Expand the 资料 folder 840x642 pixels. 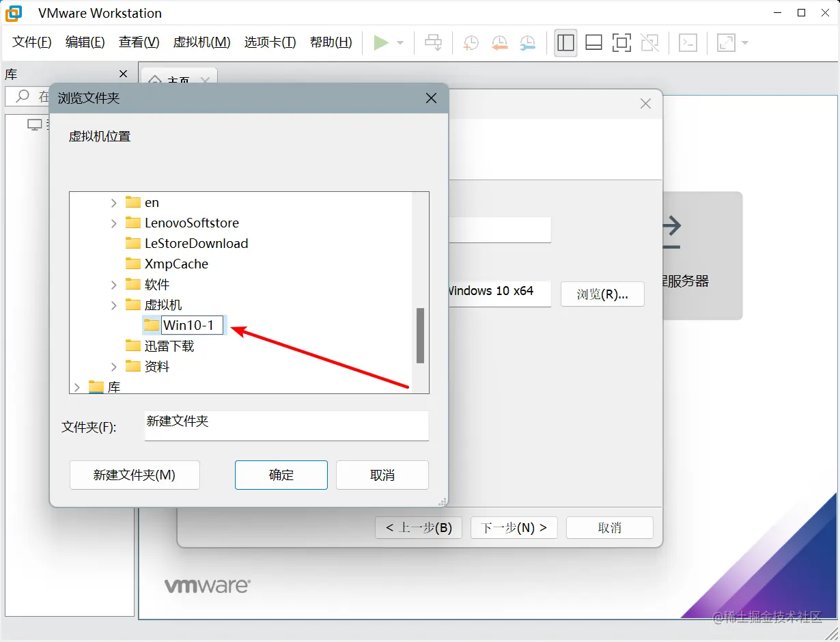click(x=114, y=367)
